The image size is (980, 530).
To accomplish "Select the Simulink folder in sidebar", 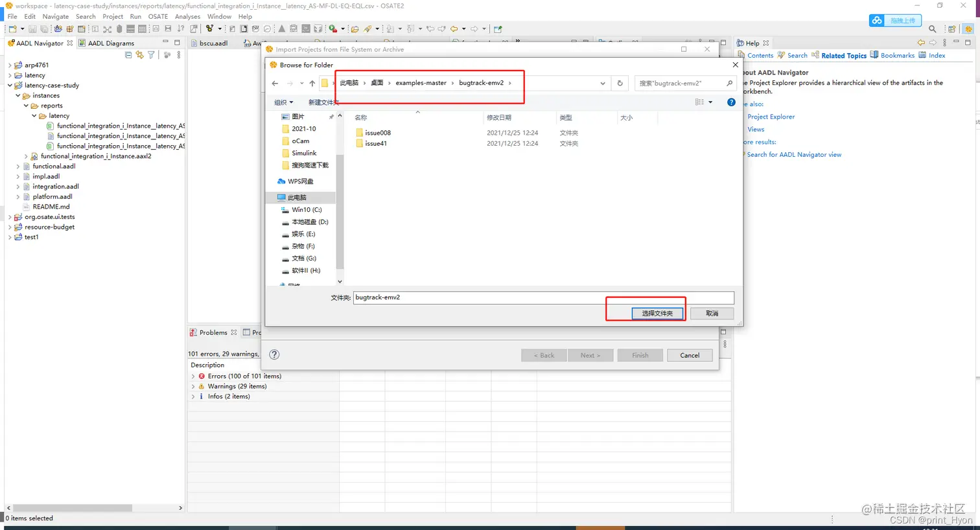I will tap(304, 154).
